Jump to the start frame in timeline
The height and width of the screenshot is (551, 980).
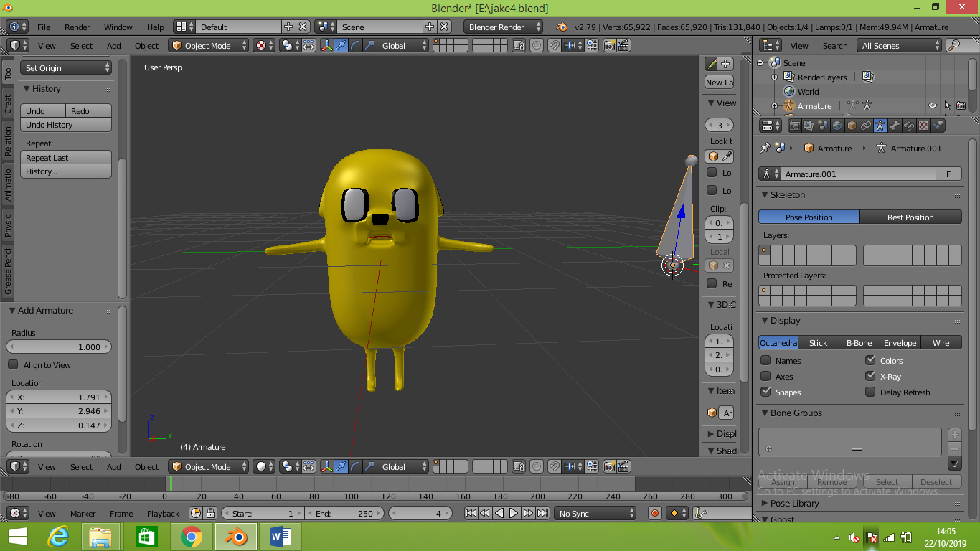(x=471, y=513)
